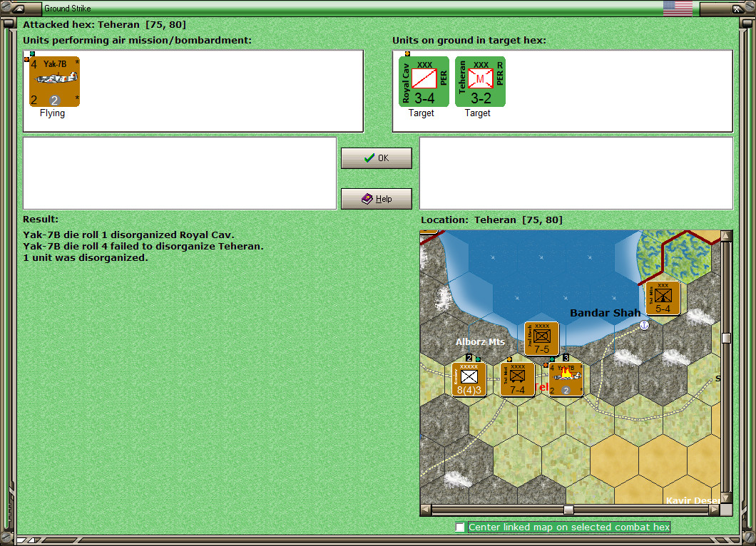This screenshot has width=756, height=546.
Task: Click the window system menu icon at title bar left
Action: pos(19,8)
